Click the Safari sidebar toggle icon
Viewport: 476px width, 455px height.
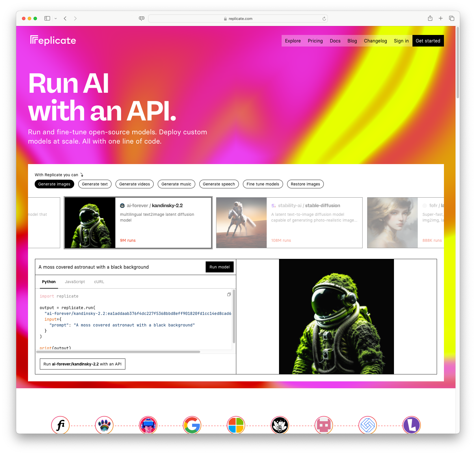pos(47,18)
